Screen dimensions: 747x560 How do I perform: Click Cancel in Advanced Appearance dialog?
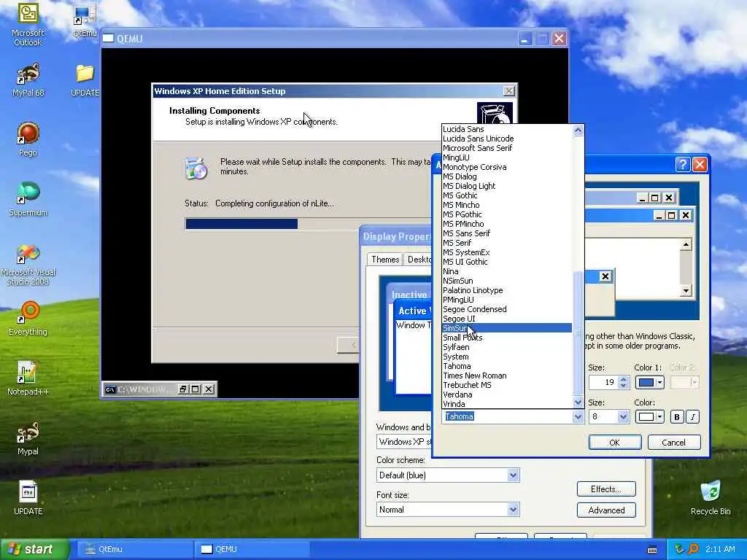pos(673,443)
